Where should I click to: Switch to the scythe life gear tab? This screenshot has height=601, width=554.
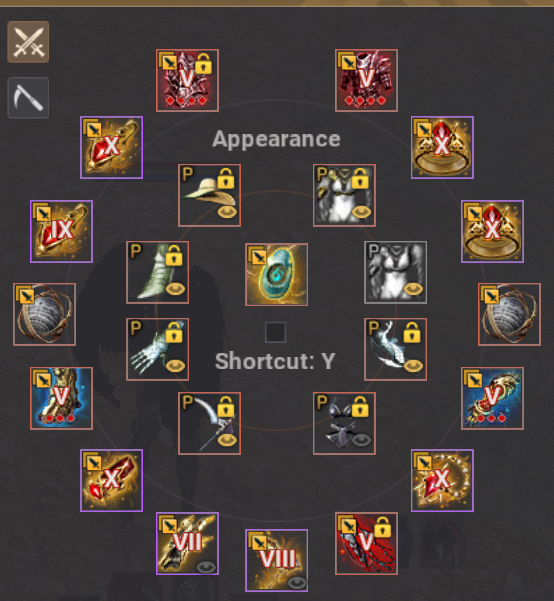pyautogui.click(x=28, y=98)
